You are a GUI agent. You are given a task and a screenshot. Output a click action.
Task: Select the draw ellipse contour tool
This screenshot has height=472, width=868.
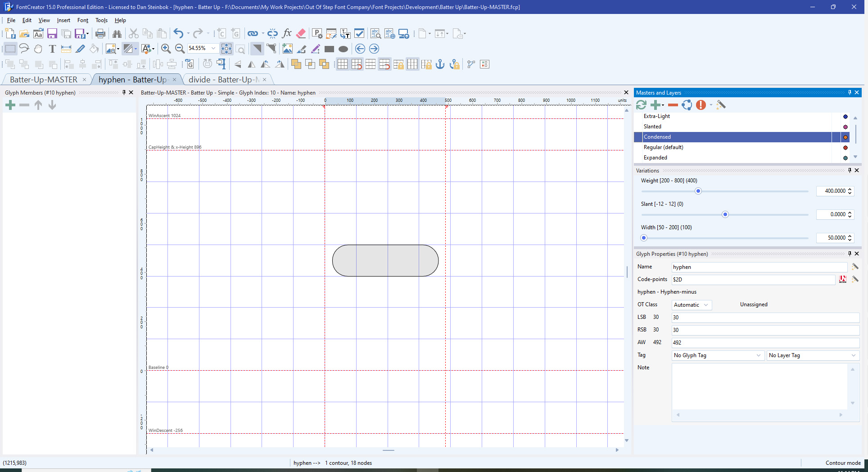click(343, 49)
